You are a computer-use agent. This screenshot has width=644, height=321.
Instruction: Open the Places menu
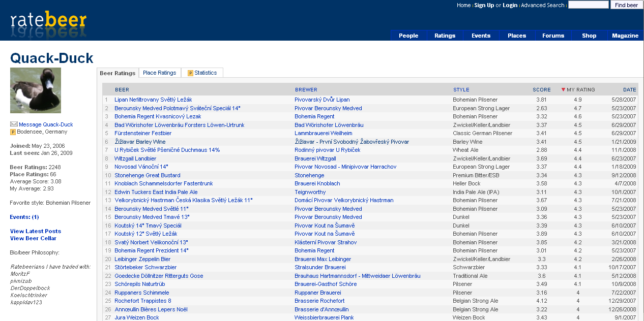[x=517, y=36]
